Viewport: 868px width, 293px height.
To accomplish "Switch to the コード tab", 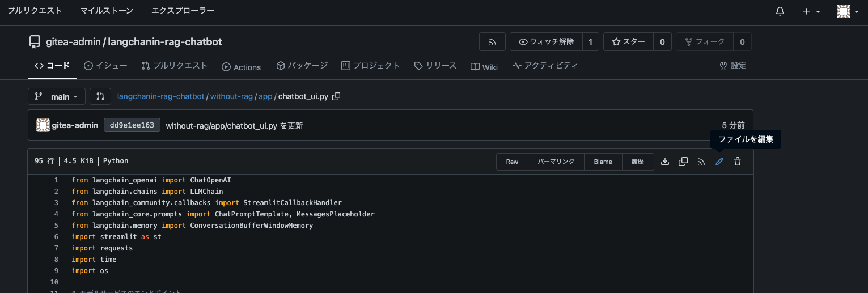I will (x=52, y=66).
